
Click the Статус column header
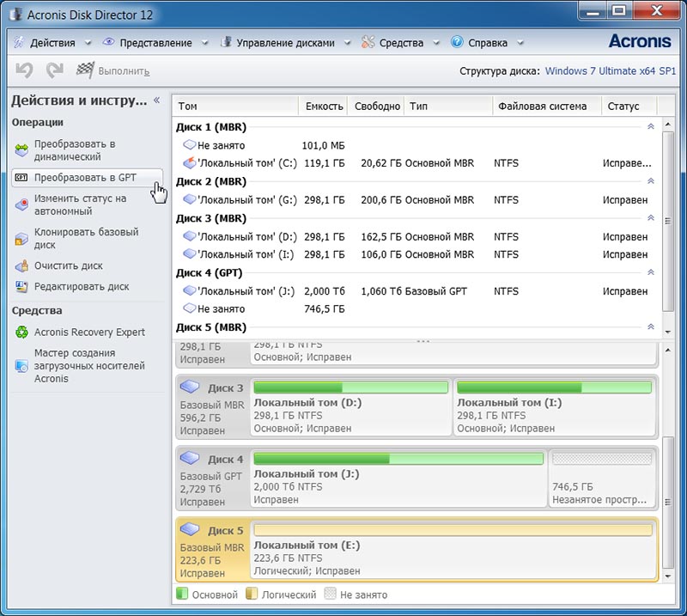629,106
